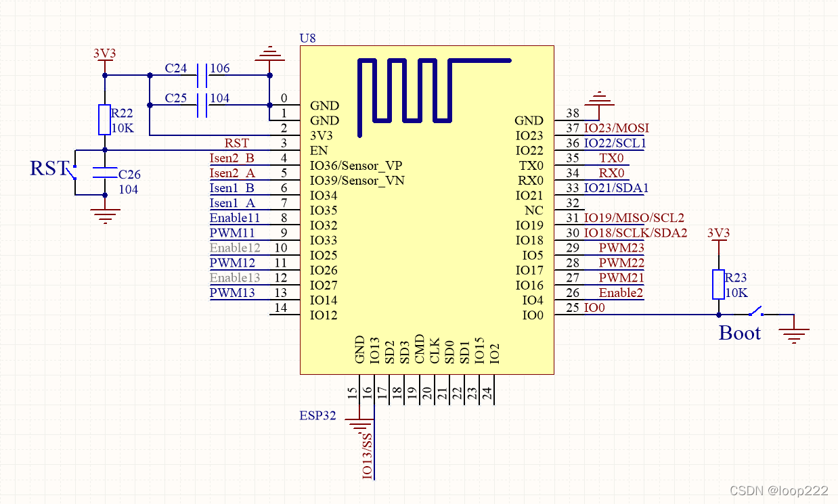Click the IO33 pin name
The image size is (838, 504).
[324, 240]
